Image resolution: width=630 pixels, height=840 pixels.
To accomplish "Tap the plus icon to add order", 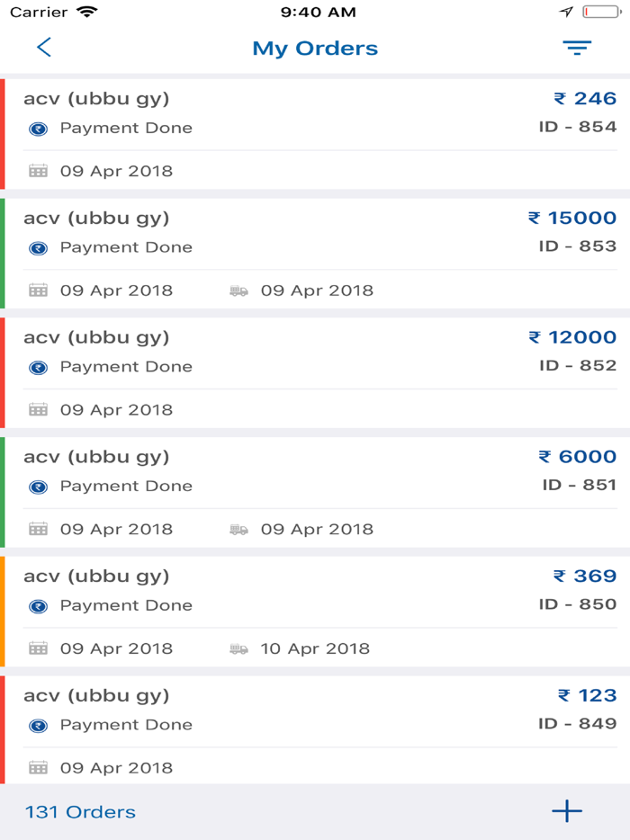I will click(x=567, y=811).
